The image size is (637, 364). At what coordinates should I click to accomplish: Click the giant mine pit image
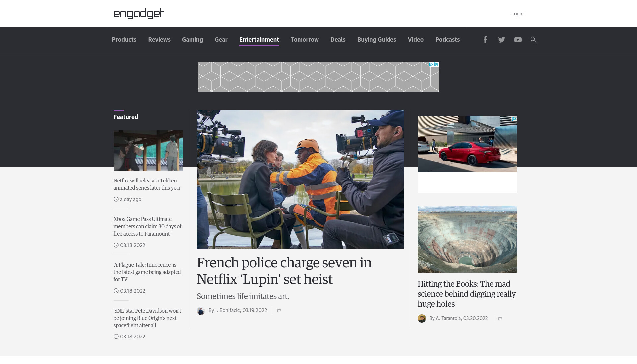(x=467, y=240)
